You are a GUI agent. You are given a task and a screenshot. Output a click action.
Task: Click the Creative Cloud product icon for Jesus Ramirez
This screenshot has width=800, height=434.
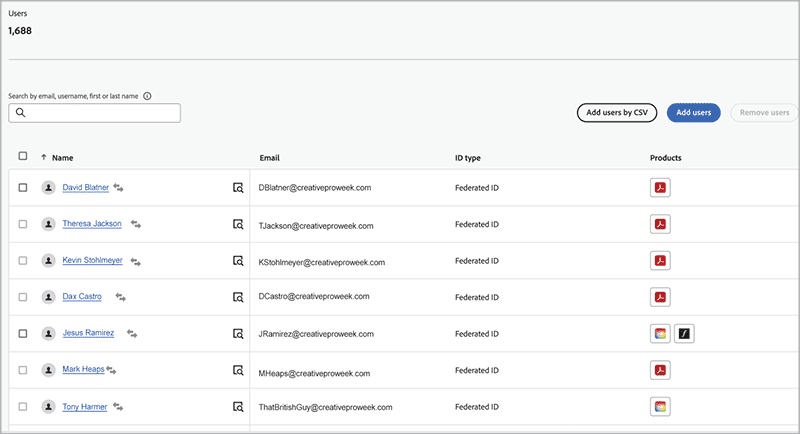click(x=660, y=334)
